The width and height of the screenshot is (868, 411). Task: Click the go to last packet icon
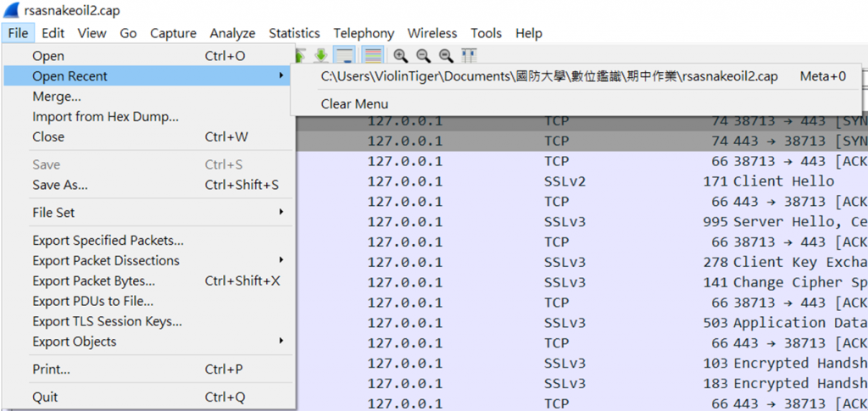322,55
